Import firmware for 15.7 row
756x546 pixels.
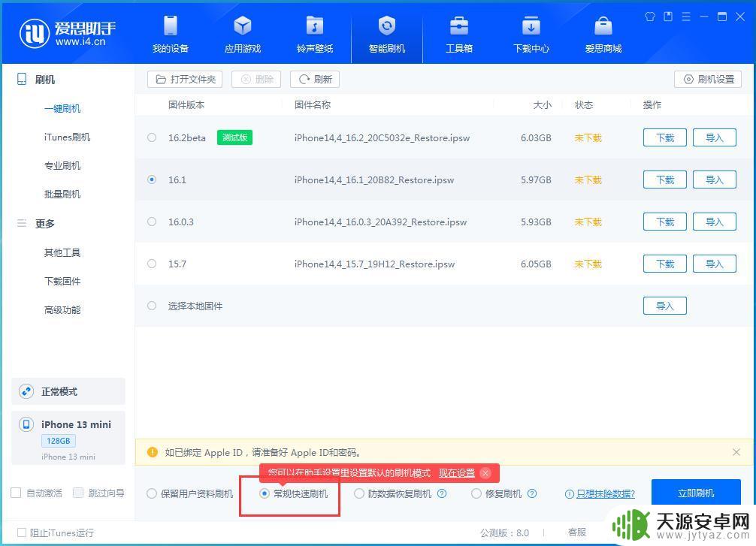[x=715, y=264]
